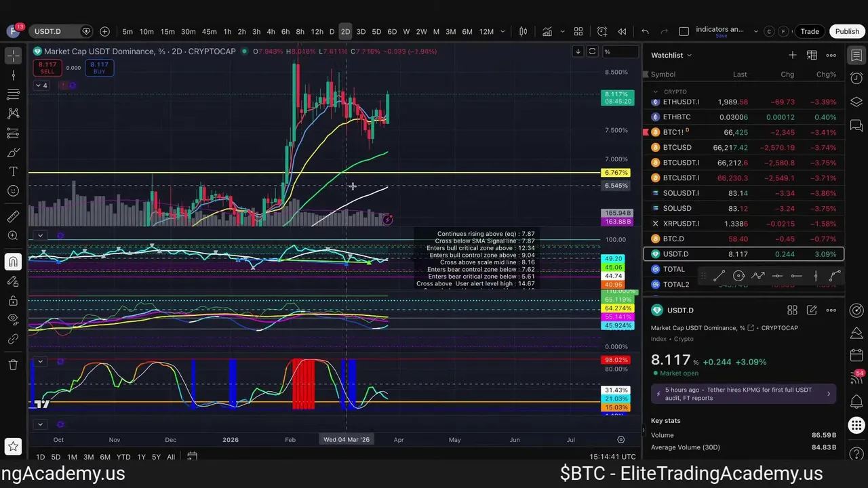Open indicator templates grid
Screen dimensions: 868x488
point(578,31)
